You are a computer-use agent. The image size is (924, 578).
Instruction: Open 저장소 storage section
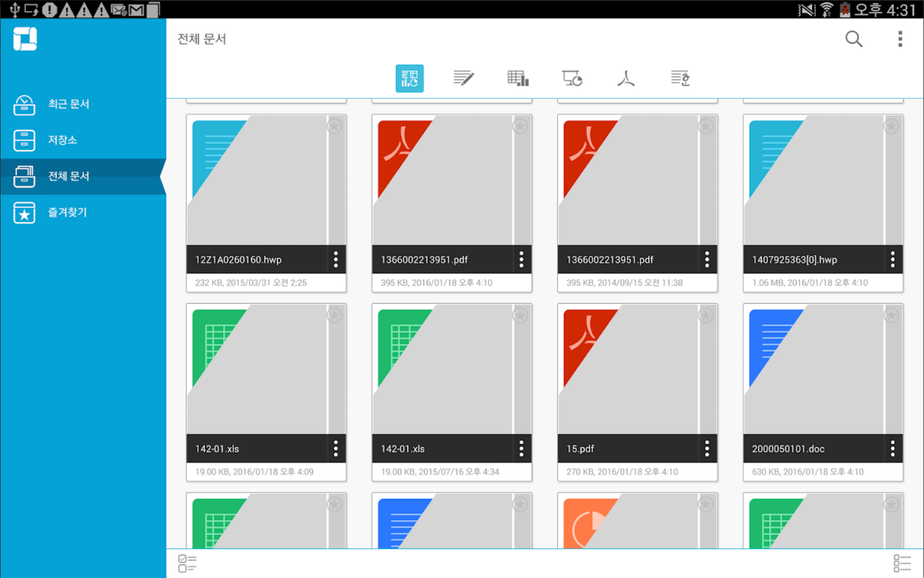(x=83, y=140)
